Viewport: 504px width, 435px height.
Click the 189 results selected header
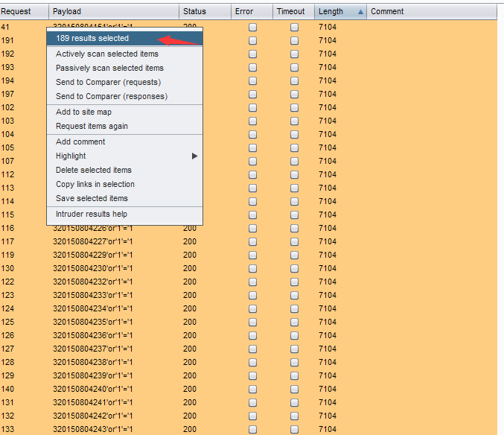tap(125, 38)
